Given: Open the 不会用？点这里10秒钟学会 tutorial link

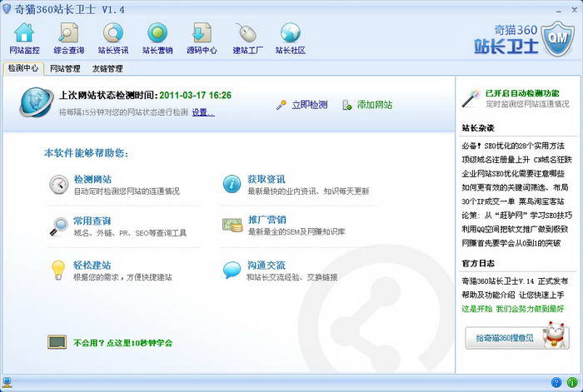Looking at the screenshot, I should [x=122, y=342].
